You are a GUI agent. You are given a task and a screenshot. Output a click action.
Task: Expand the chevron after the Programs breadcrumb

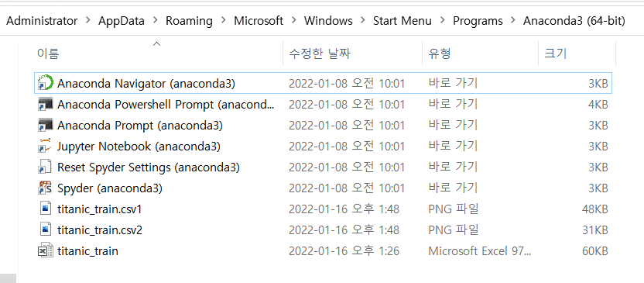point(512,21)
